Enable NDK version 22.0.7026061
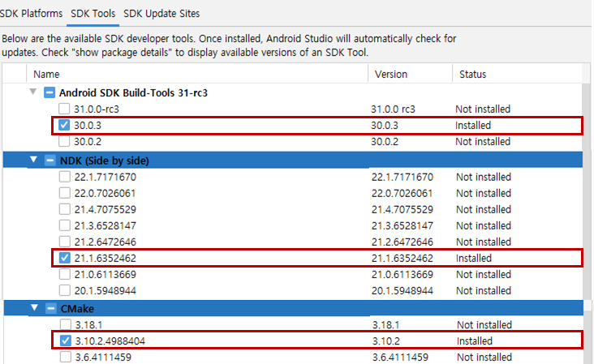This screenshot has height=364, width=594. tap(64, 193)
